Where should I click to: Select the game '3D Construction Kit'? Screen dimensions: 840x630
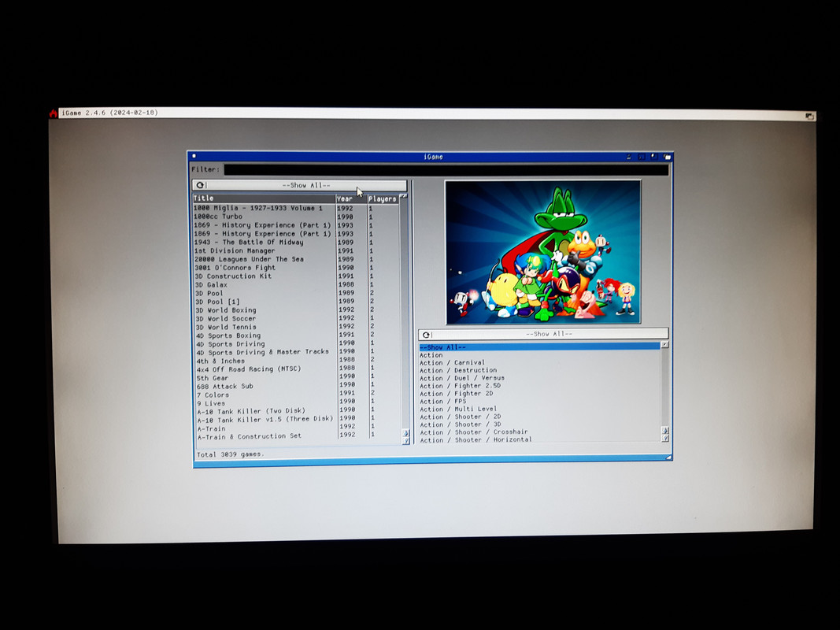[x=234, y=276]
